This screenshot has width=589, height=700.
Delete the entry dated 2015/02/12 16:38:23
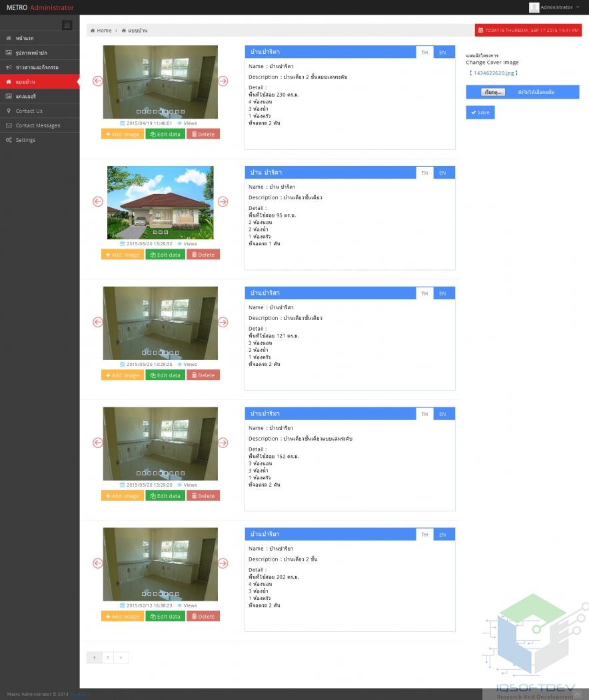[203, 616]
